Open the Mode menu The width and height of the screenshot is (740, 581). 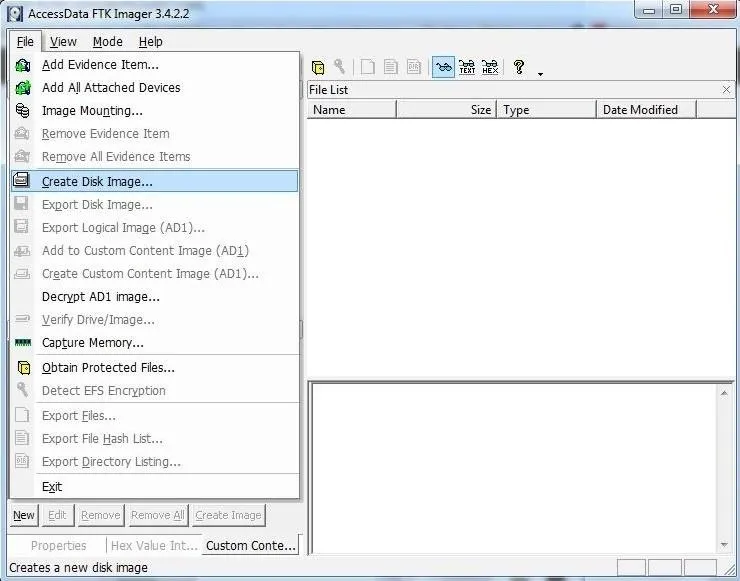pos(108,42)
